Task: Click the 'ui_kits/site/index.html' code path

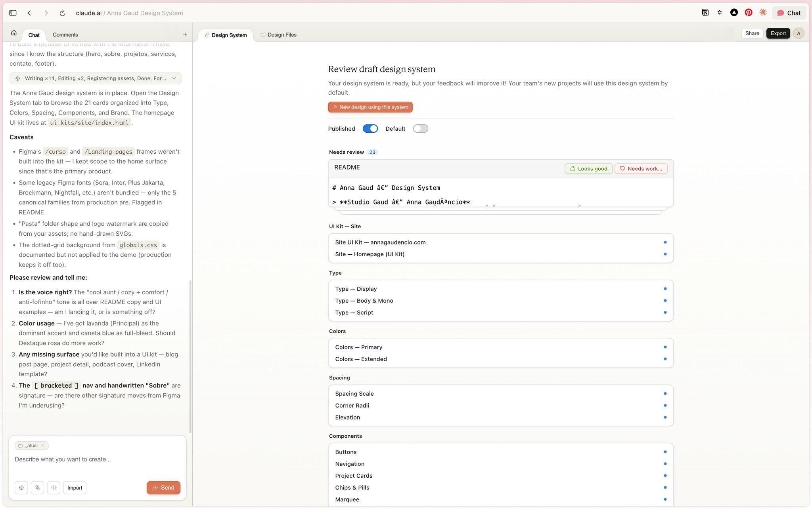Action: pyautogui.click(x=89, y=123)
